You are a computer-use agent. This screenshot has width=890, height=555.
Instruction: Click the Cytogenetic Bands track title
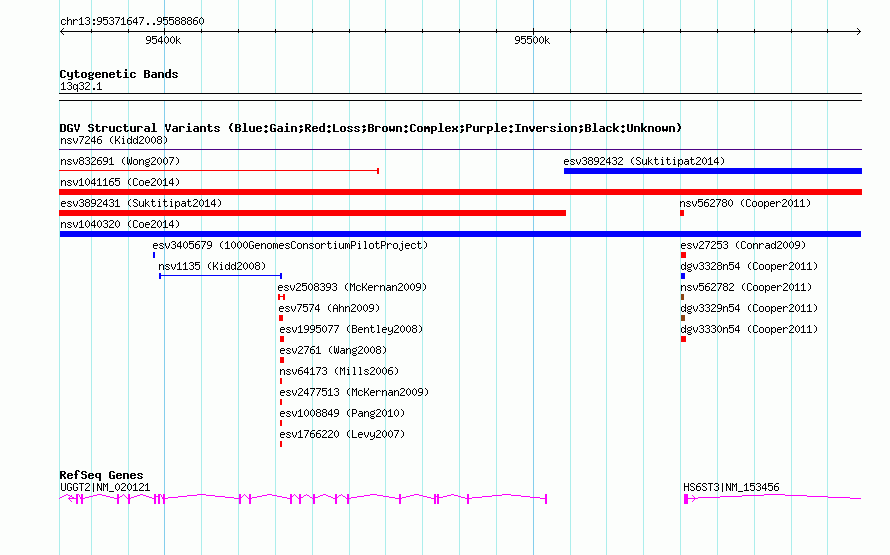pos(119,74)
